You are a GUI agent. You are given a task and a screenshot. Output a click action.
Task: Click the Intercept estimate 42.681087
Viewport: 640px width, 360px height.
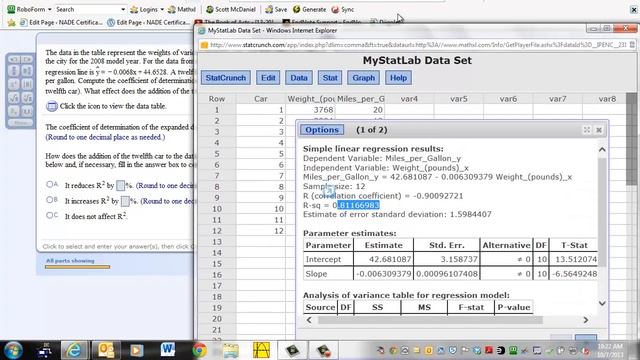pos(383,259)
